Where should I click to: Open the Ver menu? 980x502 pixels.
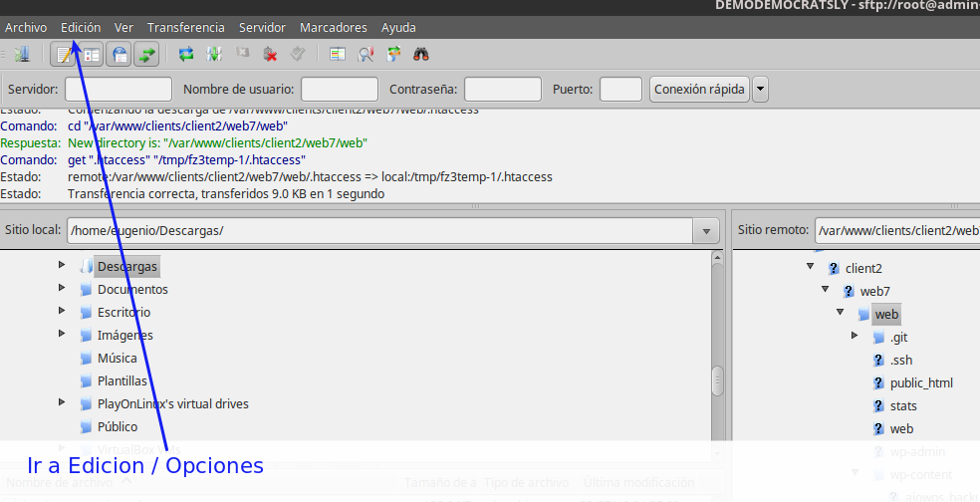tap(123, 28)
